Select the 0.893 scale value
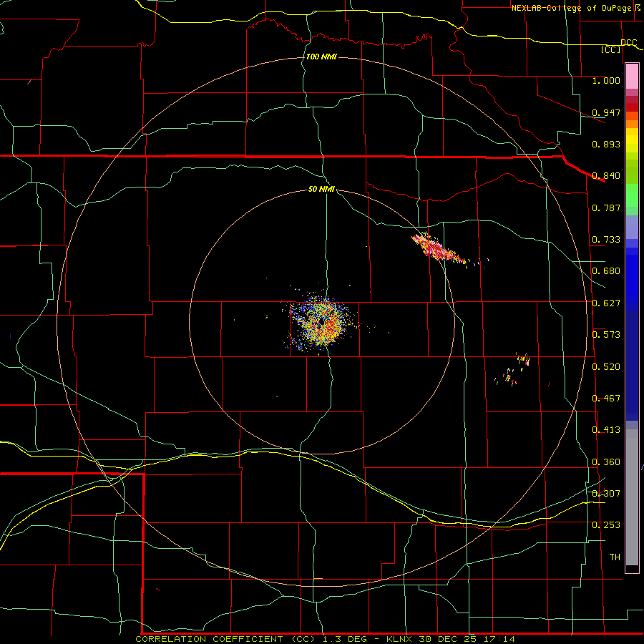The width and height of the screenshot is (644, 644). coord(606,144)
